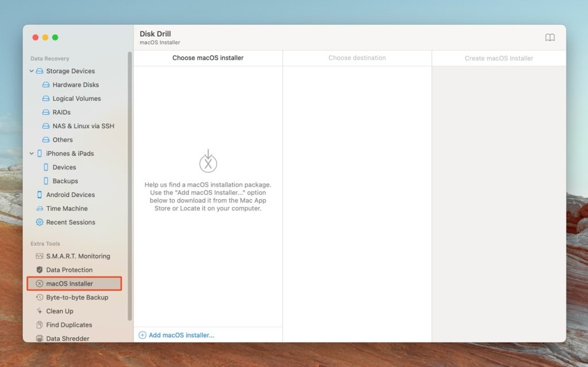Image resolution: width=588 pixels, height=367 pixels.
Task: Open the Time Machine recovery section
Action: coord(66,208)
